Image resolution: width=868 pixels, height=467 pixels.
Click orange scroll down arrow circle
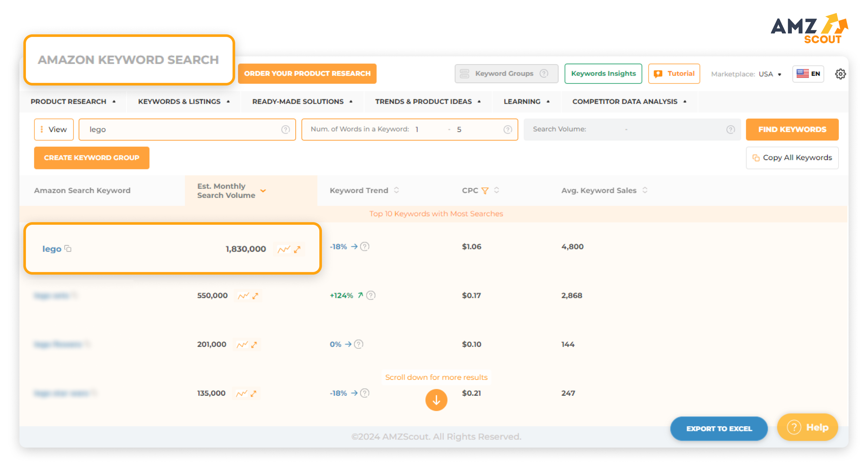436,400
